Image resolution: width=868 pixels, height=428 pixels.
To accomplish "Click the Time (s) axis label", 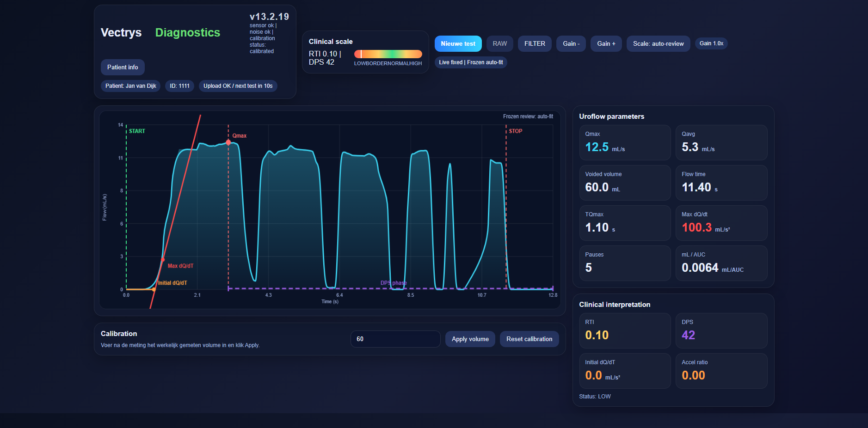I will click(x=330, y=302).
